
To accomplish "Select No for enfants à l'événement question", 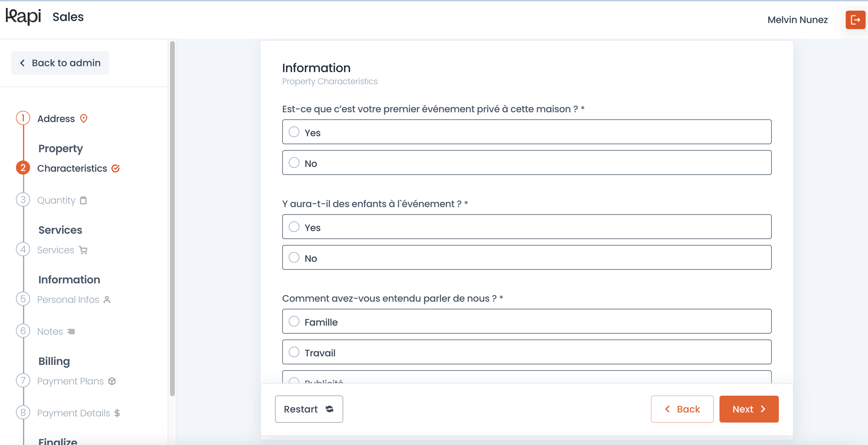I will [x=527, y=258].
